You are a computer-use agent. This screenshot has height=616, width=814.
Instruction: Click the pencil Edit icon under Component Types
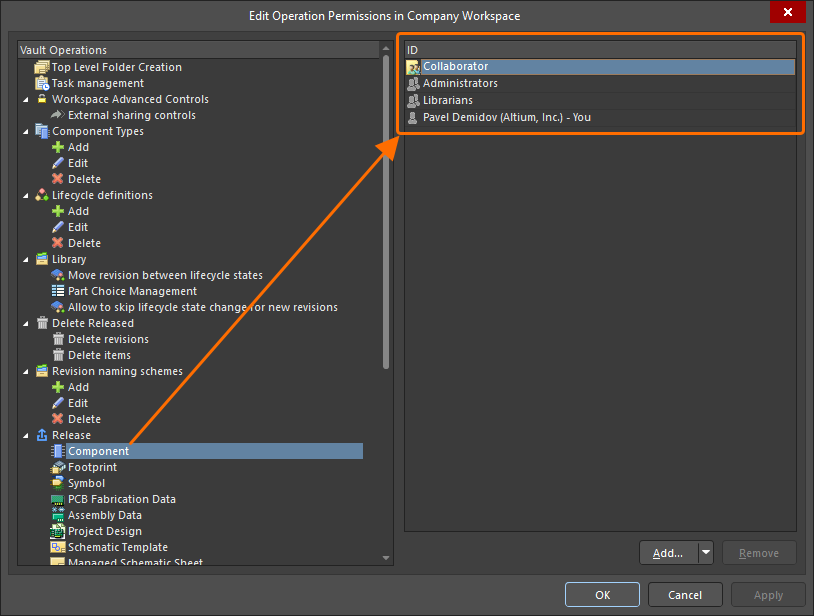(58, 163)
